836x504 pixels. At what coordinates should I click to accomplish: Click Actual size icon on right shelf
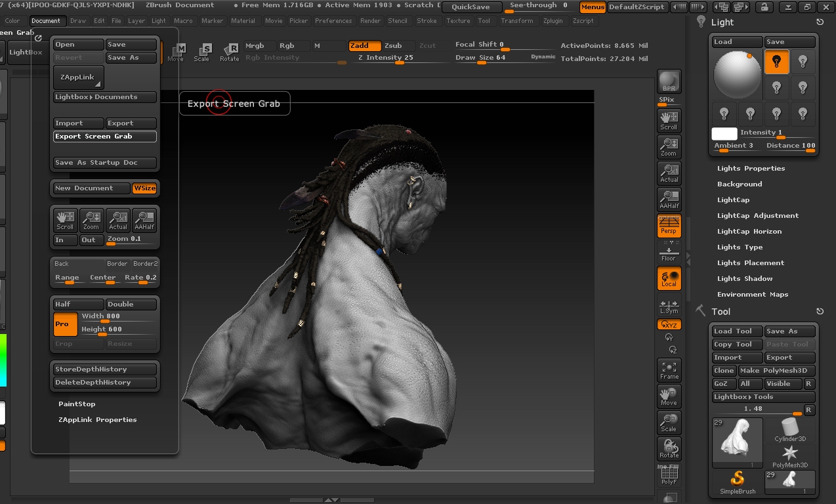click(x=669, y=173)
